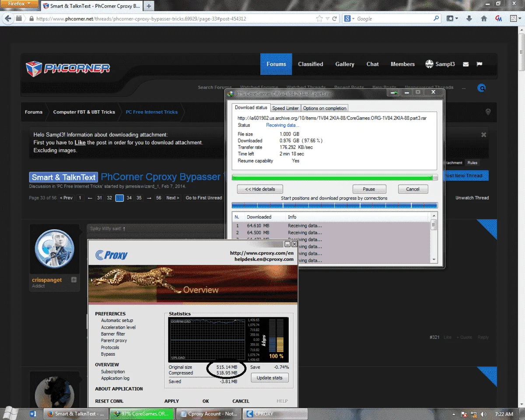
Task: Open the Chat nav item
Action: coord(373,64)
